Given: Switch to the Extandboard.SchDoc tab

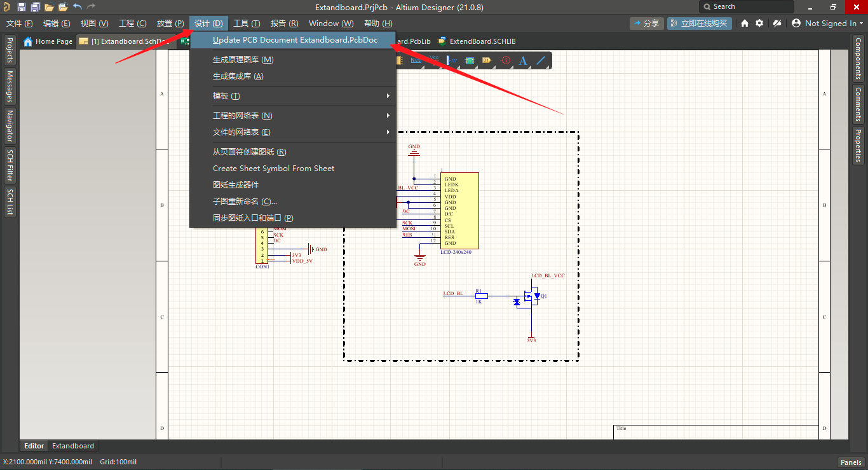Looking at the screenshot, I should click(x=125, y=41).
